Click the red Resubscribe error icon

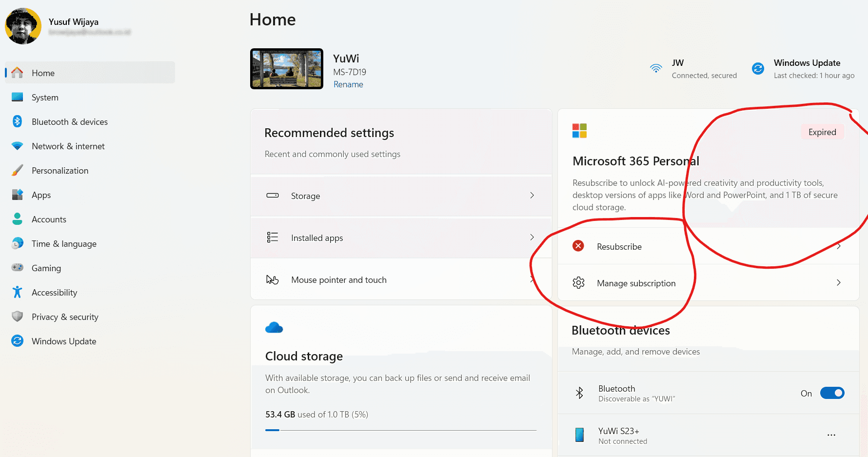point(578,246)
